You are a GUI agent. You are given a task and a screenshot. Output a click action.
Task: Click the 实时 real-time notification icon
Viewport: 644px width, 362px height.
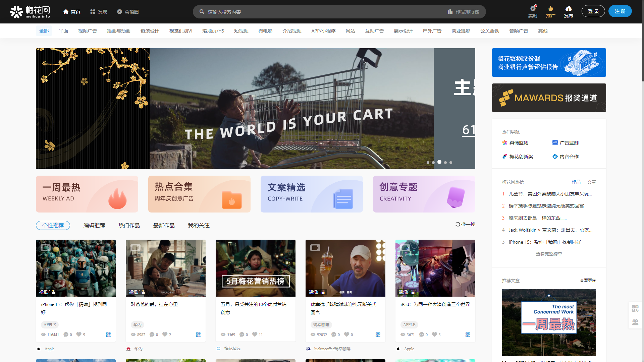pyautogui.click(x=533, y=9)
